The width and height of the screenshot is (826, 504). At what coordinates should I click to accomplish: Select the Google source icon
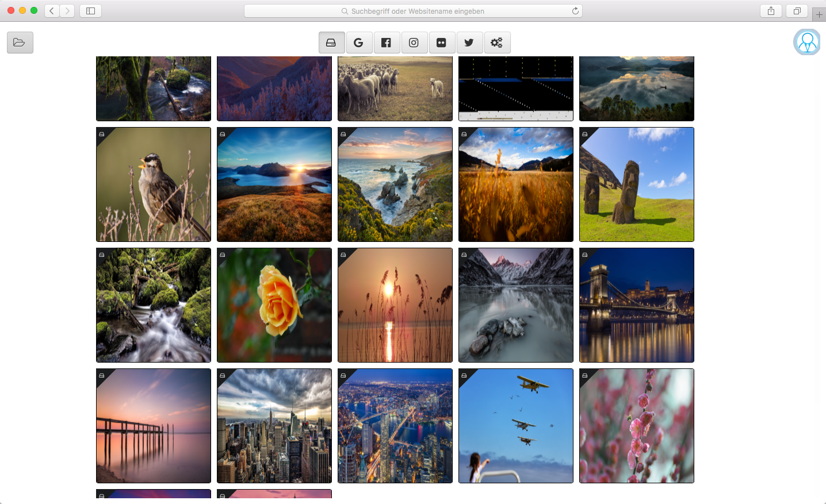pos(358,43)
